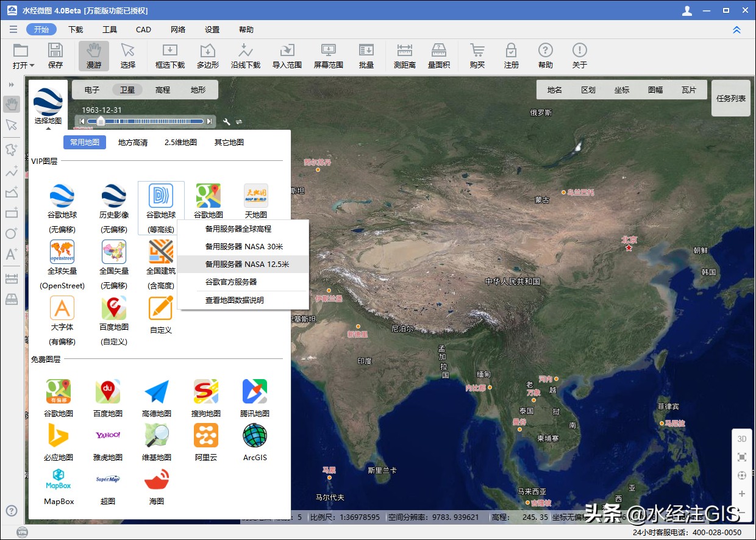The image size is (756, 540).
Task: Select the MapBox layer icon
Action: pos(59,479)
